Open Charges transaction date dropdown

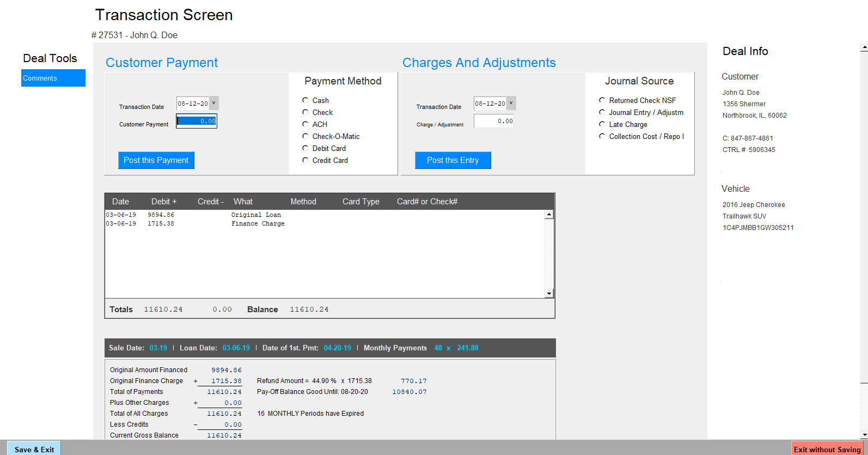point(511,103)
